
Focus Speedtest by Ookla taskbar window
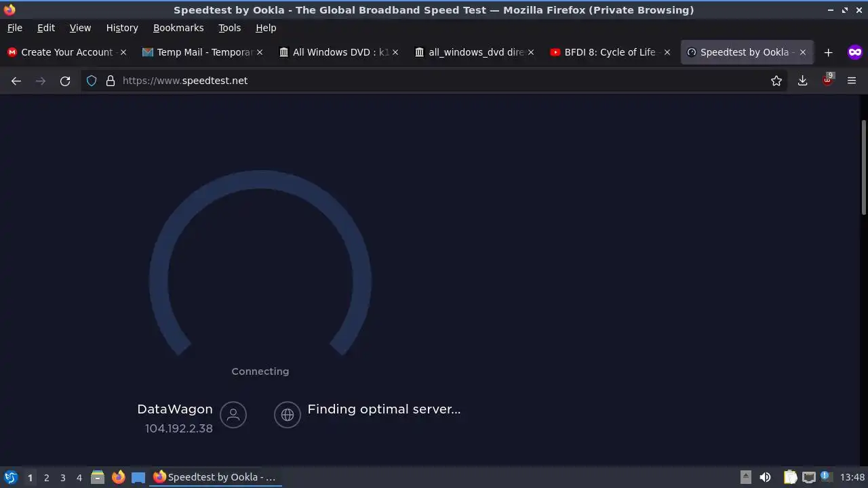214,477
